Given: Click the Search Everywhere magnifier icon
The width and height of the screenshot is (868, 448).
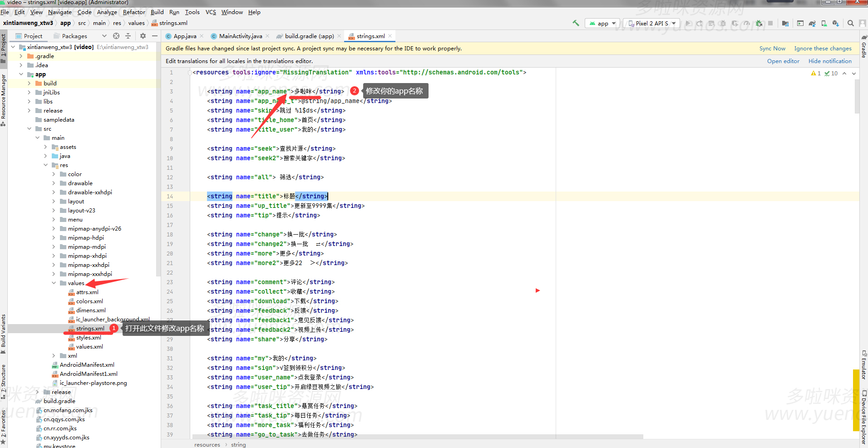Looking at the screenshot, I should [x=851, y=23].
